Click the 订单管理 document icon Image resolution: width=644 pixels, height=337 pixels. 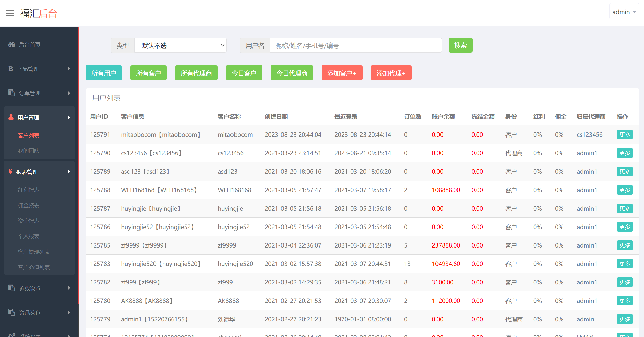(12, 93)
